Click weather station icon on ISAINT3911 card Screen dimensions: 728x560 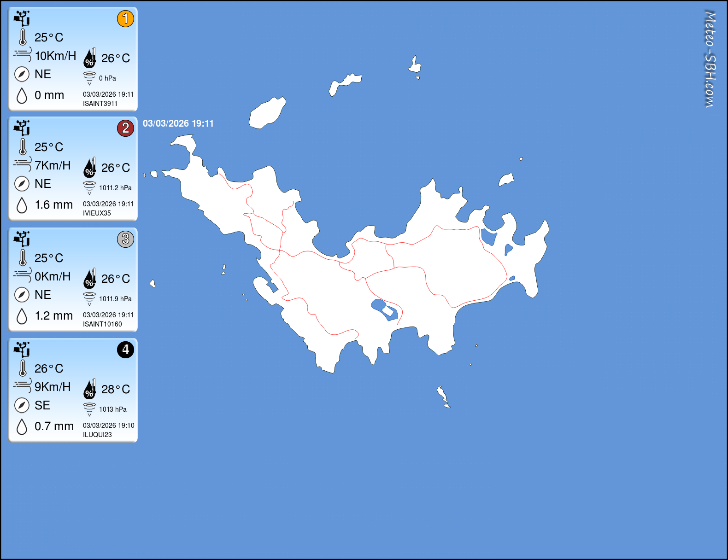pos(22,18)
